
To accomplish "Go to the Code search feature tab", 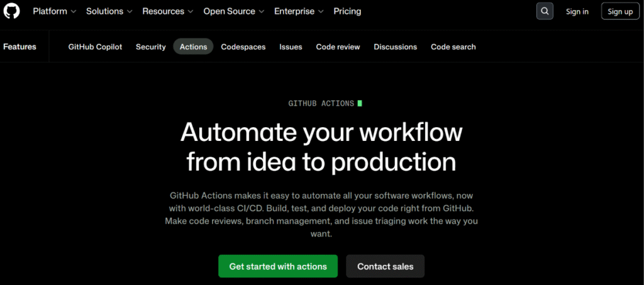I will [453, 47].
